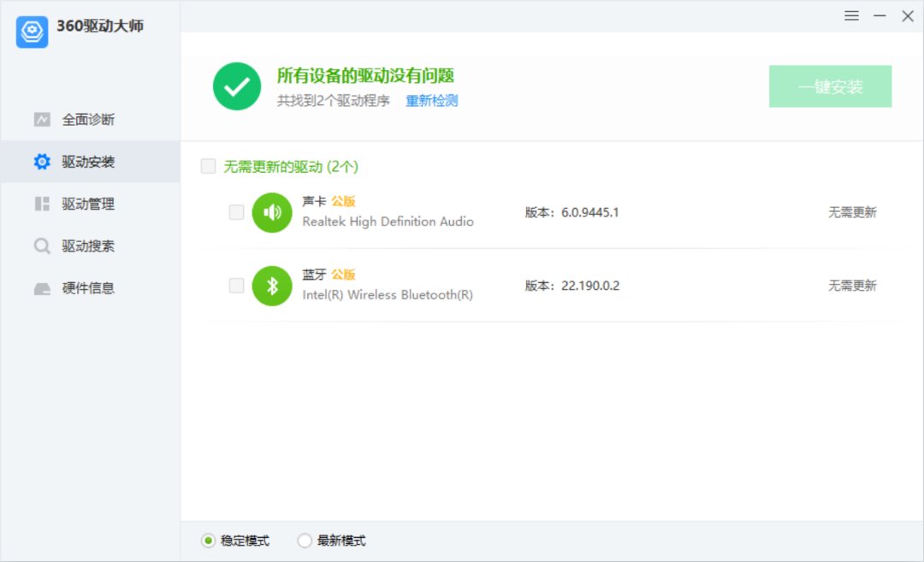Click the 驱动搜索 magnifier icon

click(x=42, y=246)
